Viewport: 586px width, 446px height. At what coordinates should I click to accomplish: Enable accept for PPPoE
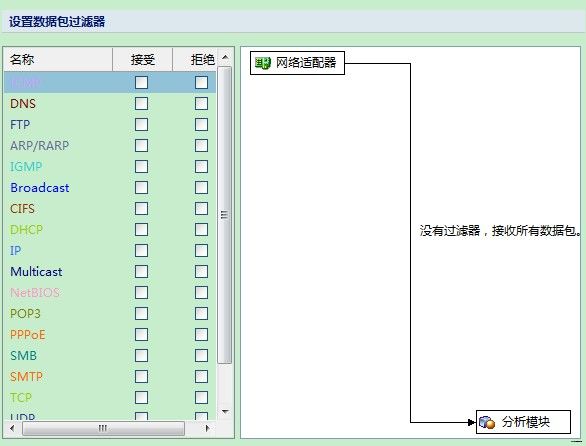[141, 334]
